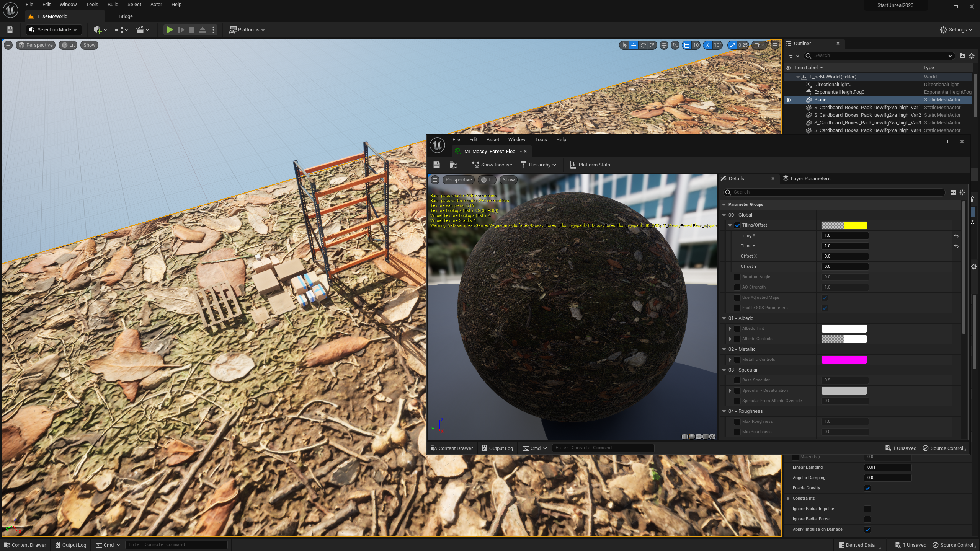Click the magenta Metallic Controls color swatch

coord(844,360)
